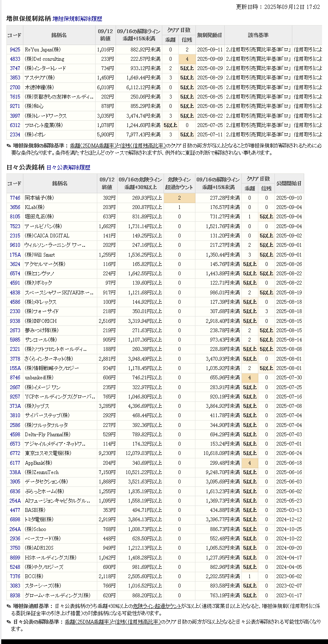The height and width of the screenshot is (644, 328).
Task: Open stock code 338A link
Action: [15, 472]
